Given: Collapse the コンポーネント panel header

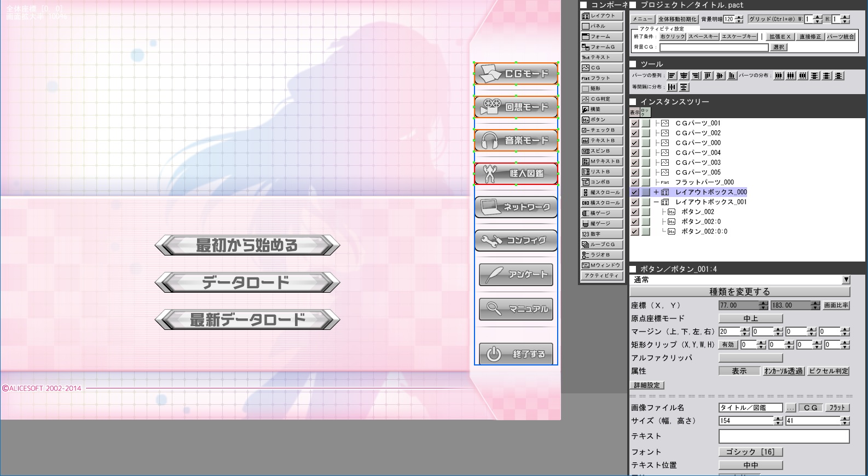Looking at the screenshot, I should [x=583, y=5].
